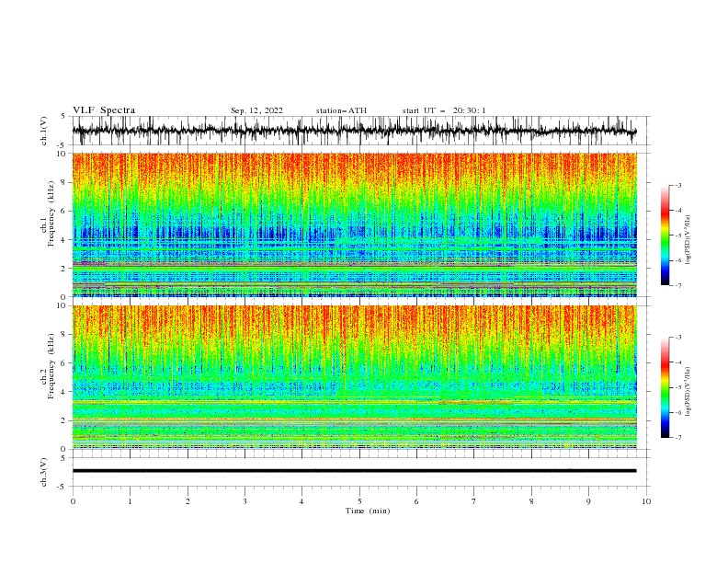Select the "Time (min)" axis title
728x563 pixels.
coord(368,511)
